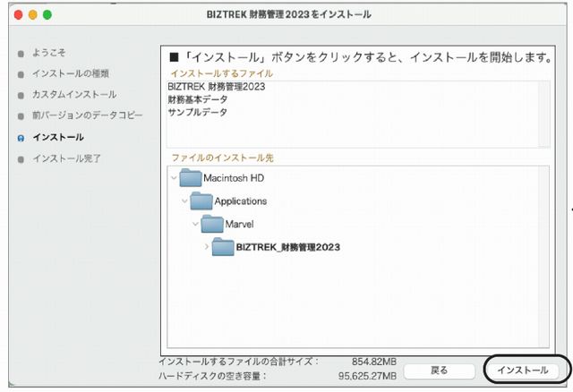Click the active blue インストール step bullet
Screen dimensions: 573x392
tap(21, 138)
